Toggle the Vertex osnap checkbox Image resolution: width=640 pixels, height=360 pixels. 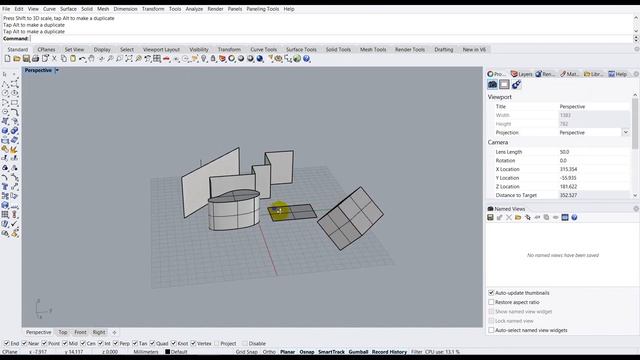pos(193,343)
